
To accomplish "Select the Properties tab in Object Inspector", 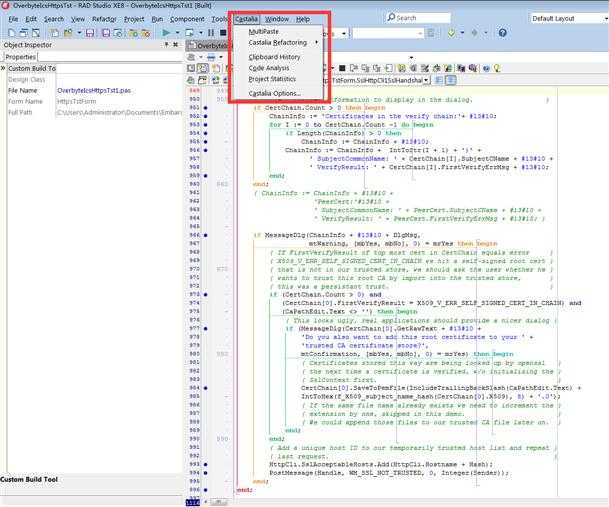I will (x=21, y=57).
